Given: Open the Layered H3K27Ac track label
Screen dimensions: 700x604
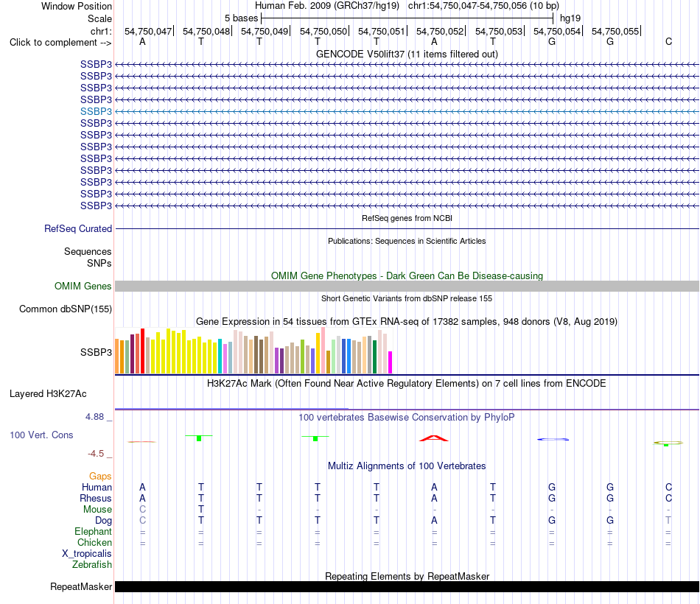Looking at the screenshot, I should click(48, 394).
